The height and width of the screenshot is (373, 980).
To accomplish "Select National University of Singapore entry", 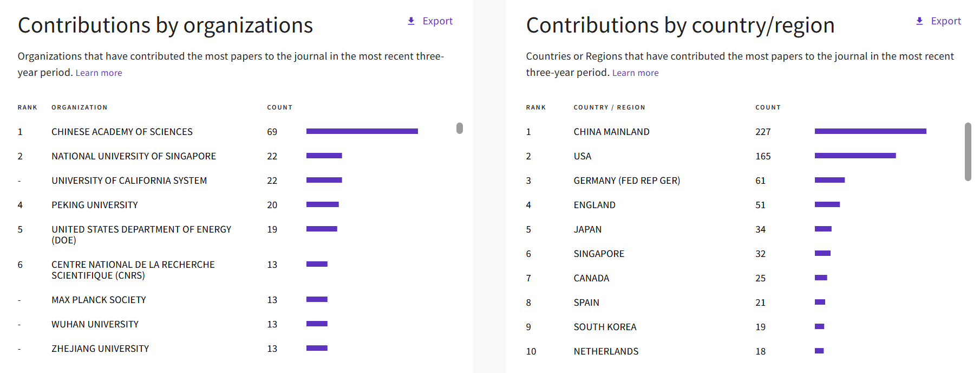I will [134, 156].
